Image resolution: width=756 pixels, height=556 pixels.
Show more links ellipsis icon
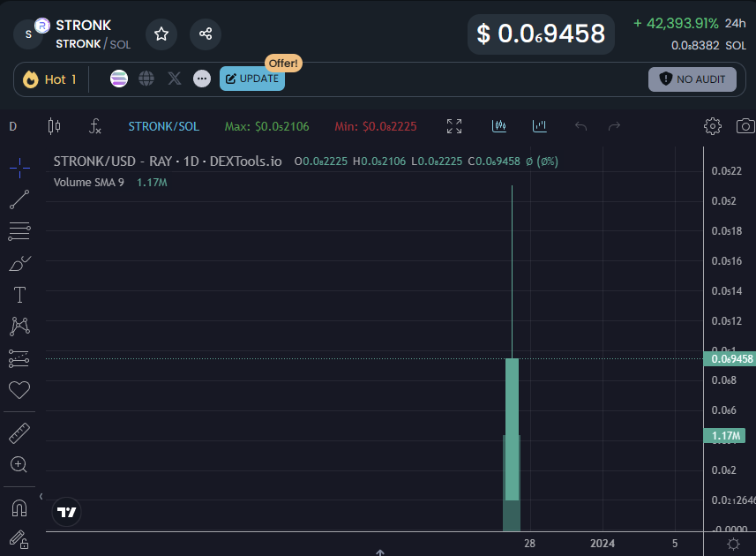[202, 79]
